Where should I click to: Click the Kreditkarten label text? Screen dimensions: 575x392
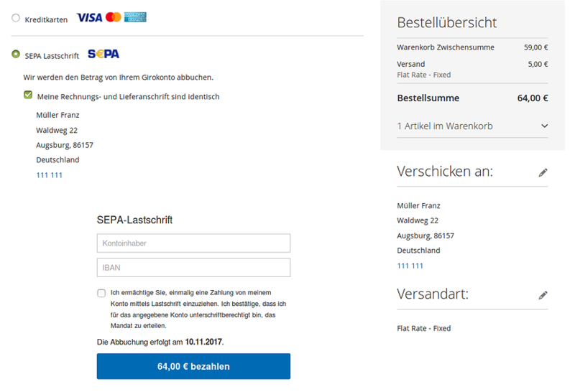(46, 19)
